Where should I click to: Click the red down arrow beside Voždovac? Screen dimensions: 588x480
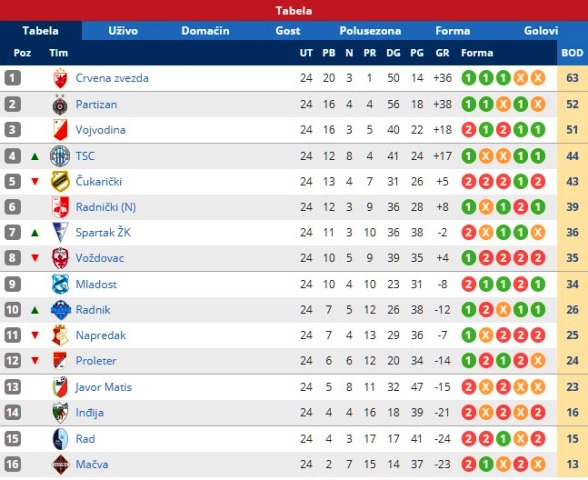click(x=35, y=258)
